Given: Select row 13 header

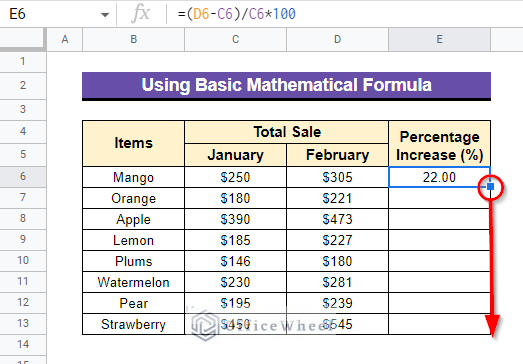Looking at the screenshot, I should 23,323.
